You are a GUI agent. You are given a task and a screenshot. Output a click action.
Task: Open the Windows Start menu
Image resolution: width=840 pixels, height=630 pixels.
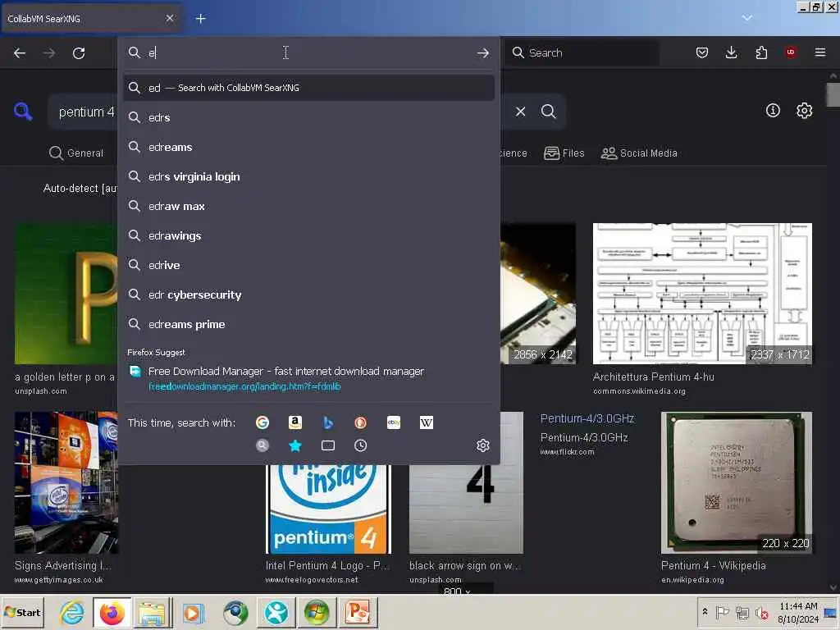(x=23, y=612)
